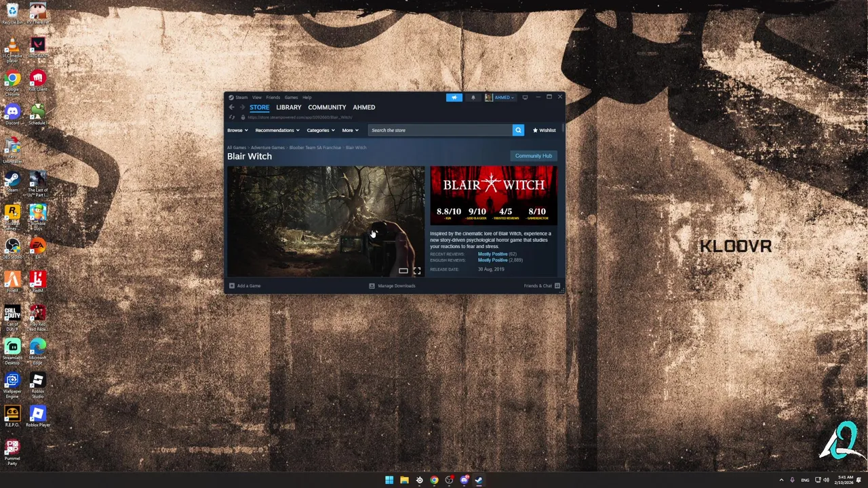
Task: Click the Blair Witch header capsule image
Action: [x=494, y=195]
